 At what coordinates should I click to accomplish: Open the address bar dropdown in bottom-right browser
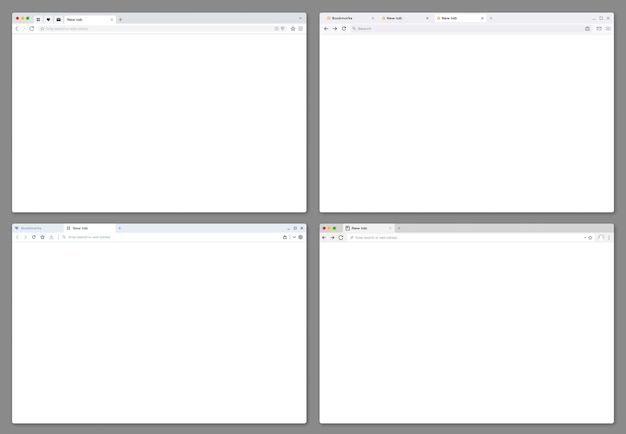(585, 238)
